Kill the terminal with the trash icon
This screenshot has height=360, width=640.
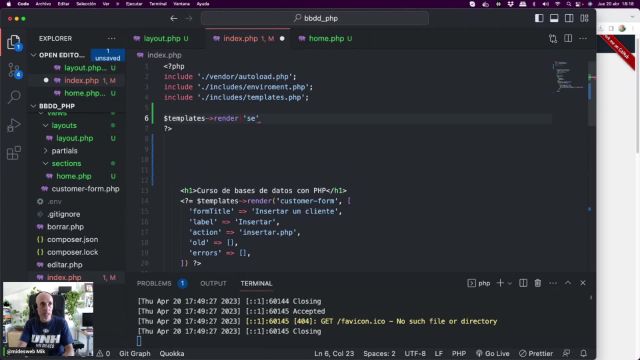point(538,283)
